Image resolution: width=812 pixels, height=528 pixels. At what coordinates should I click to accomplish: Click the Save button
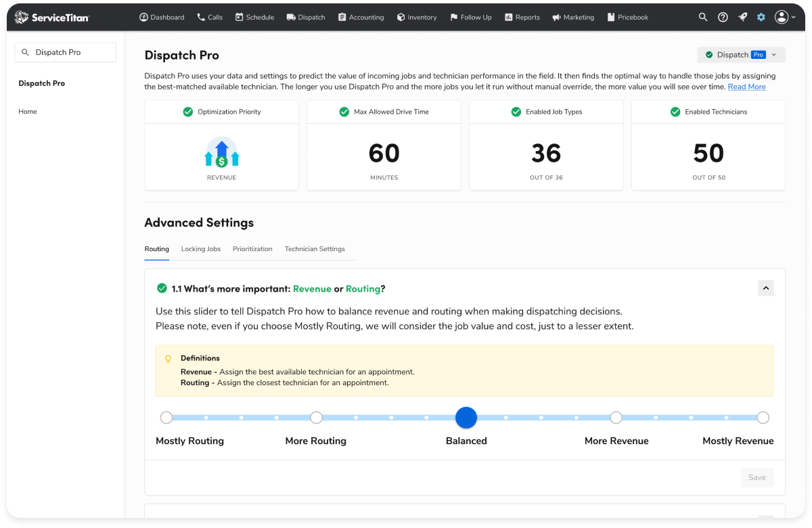point(757,477)
